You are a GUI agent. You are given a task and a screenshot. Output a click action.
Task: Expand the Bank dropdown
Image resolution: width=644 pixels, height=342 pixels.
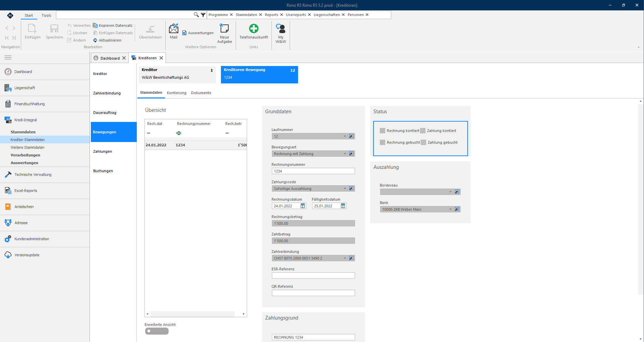[x=451, y=209]
